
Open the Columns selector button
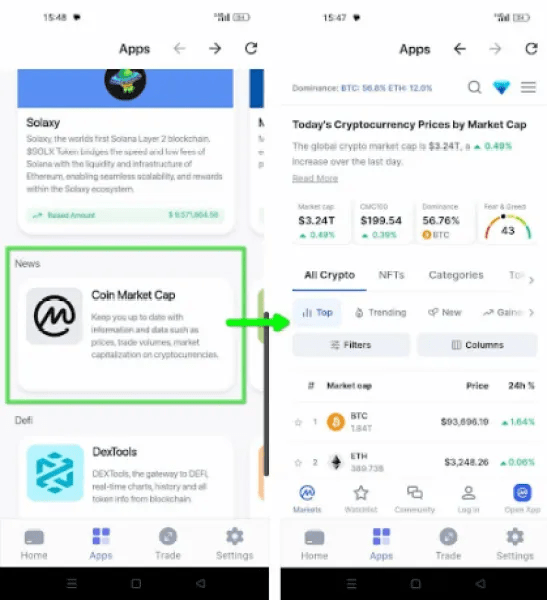477,345
